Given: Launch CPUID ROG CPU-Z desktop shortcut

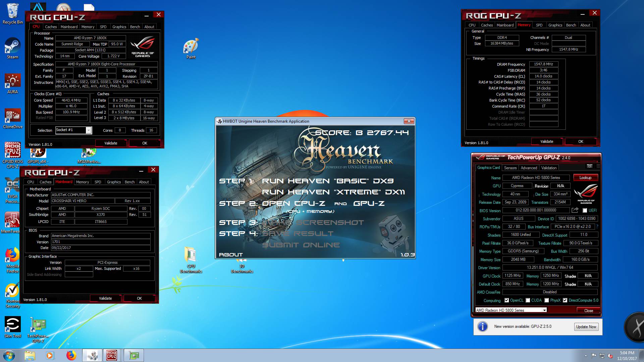Looking at the screenshot, I should (13, 155).
